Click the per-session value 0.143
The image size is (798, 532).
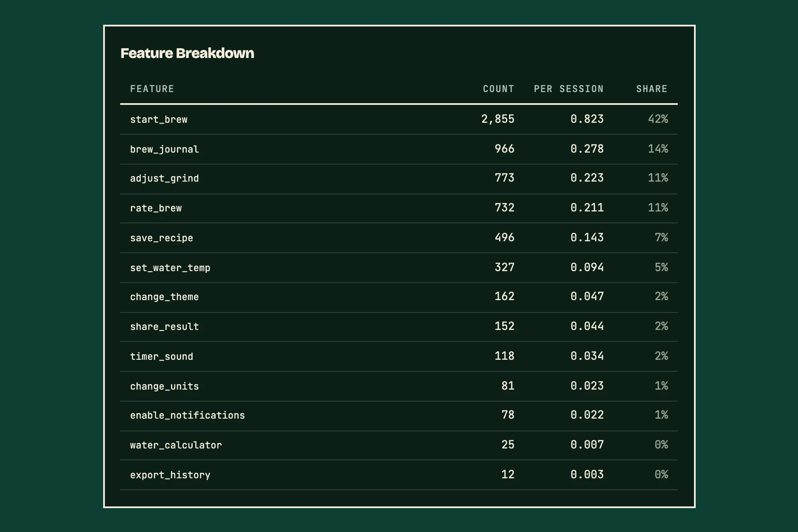[587, 237]
